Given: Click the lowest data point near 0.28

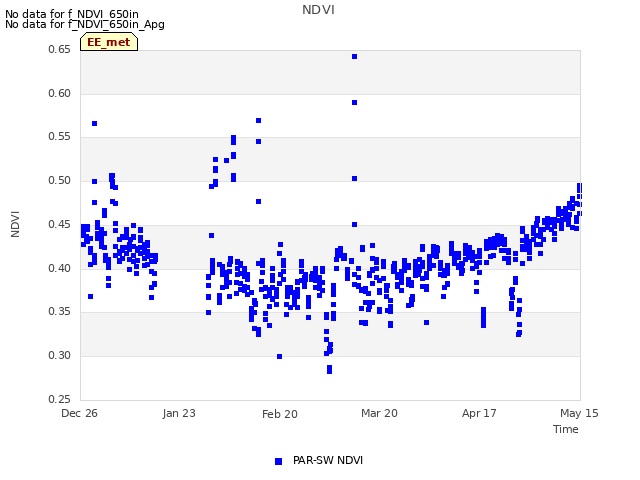Looking at the screenshot, I should tap(329, 370).
